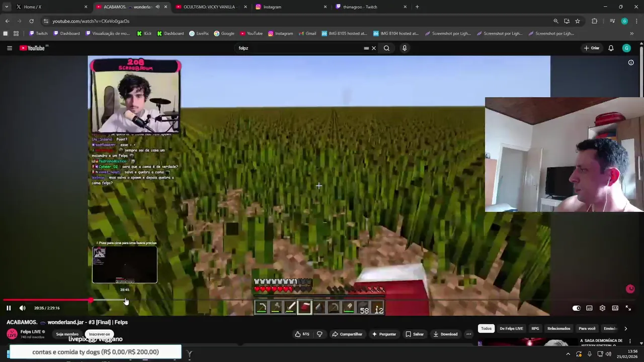The width and height of the screenshot is (644, 362).
Task: Open the Kick bookmark
Action: tap(144, 34)
